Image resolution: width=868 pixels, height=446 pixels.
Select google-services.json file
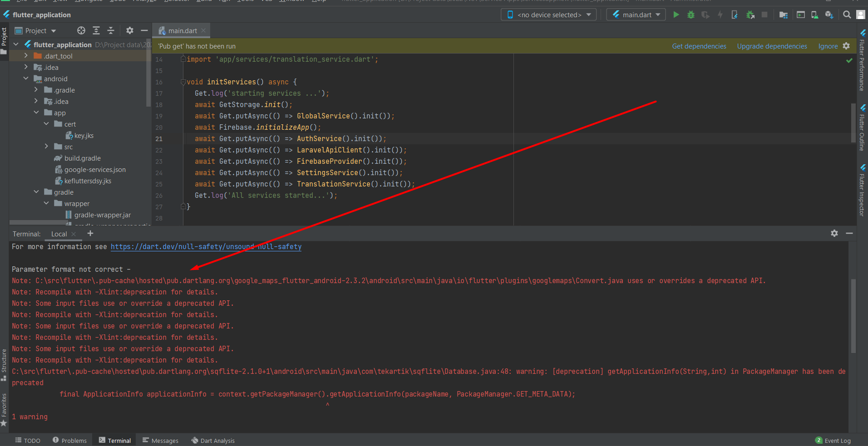(90, 169)
